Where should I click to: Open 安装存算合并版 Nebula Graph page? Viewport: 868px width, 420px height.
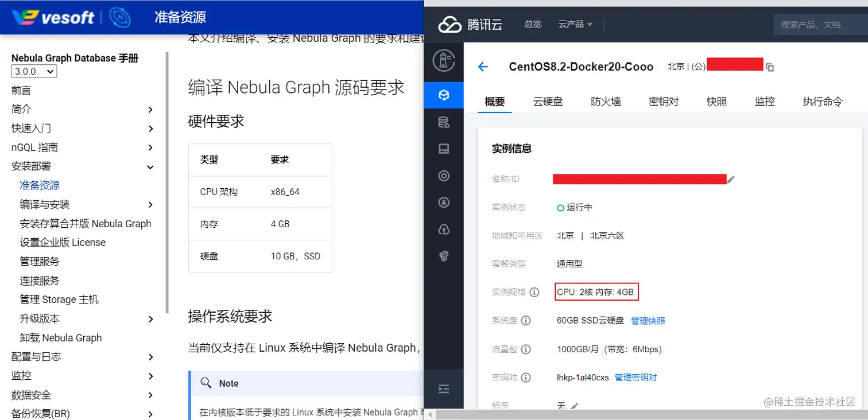[86, 224]
